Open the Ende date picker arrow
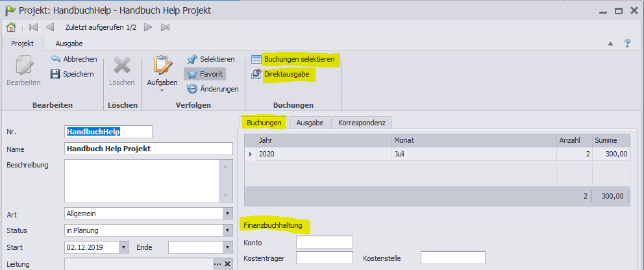The height and width of the screenshot is (270, 644). (x=227, y=247)
